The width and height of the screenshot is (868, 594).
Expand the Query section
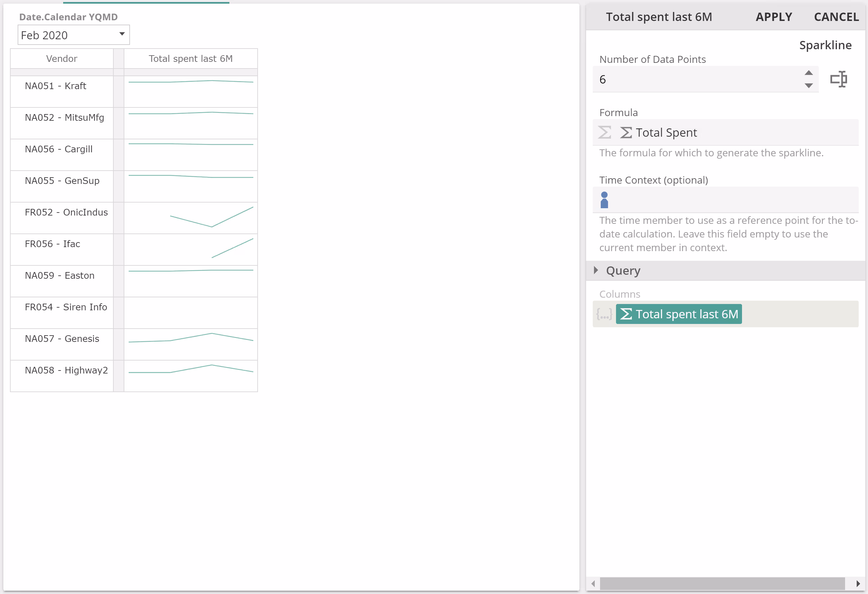pos(596,270)
